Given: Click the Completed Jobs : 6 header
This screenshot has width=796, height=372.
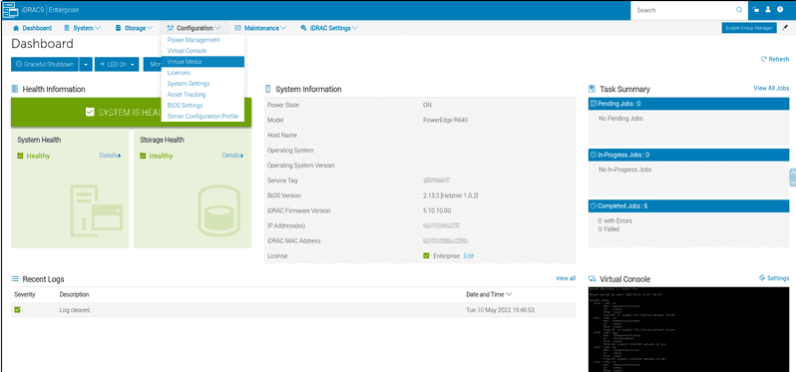Looking at the screenshot, I should [x=689, y=206].
